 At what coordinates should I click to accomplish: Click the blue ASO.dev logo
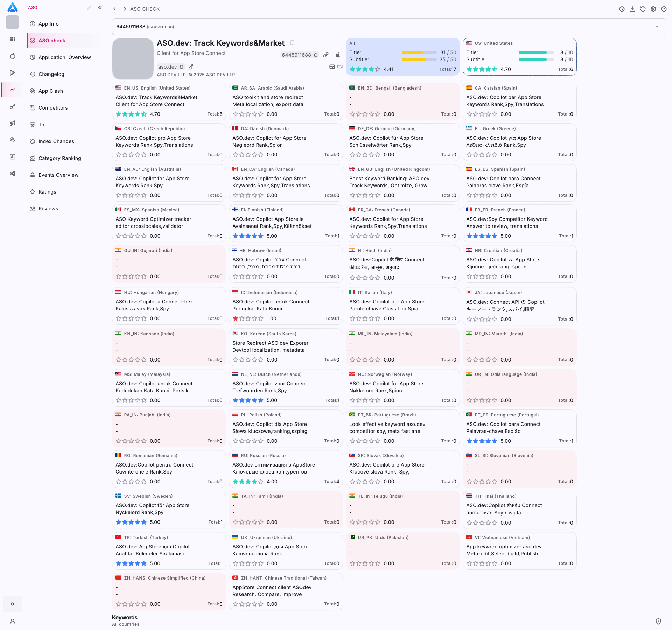(x=13, y=7)
